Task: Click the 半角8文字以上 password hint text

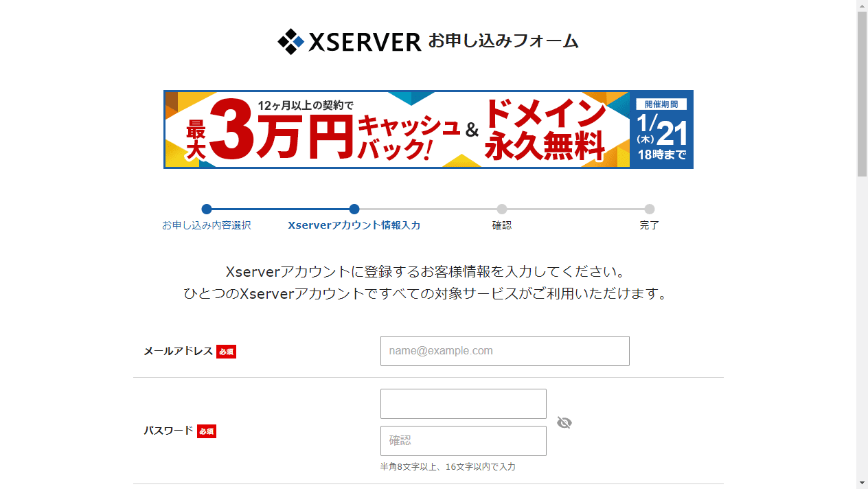Action: [x=448, y=467]
